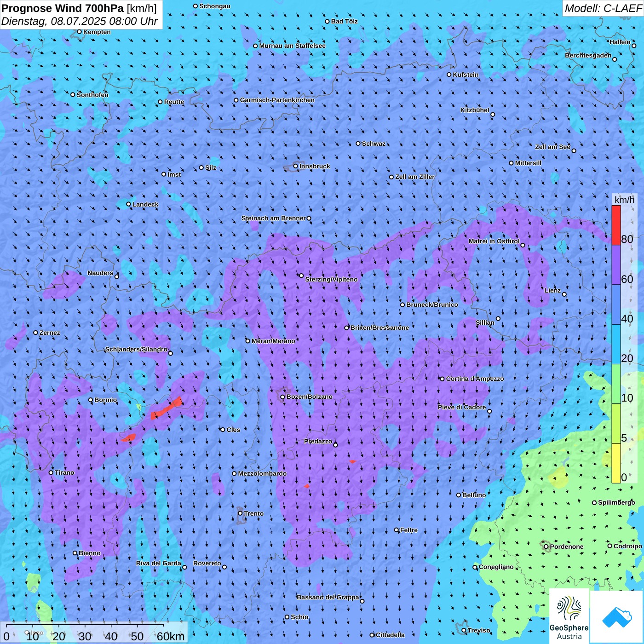Click the 'Berchtesgaden' label
Image resolution: width=644 pixels, height=644 pixels.
pyautogui.click(x=588, y=55)
